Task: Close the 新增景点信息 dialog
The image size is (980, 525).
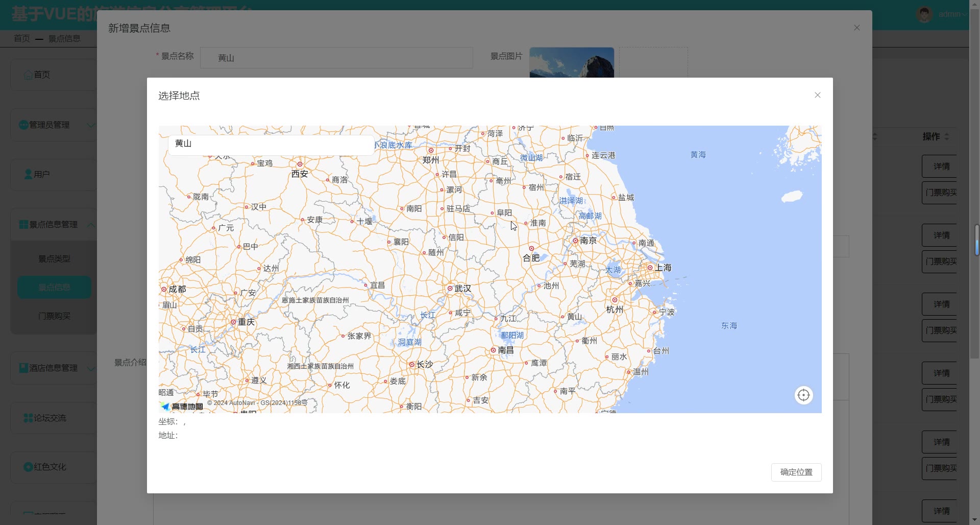Action: point(856,28)
